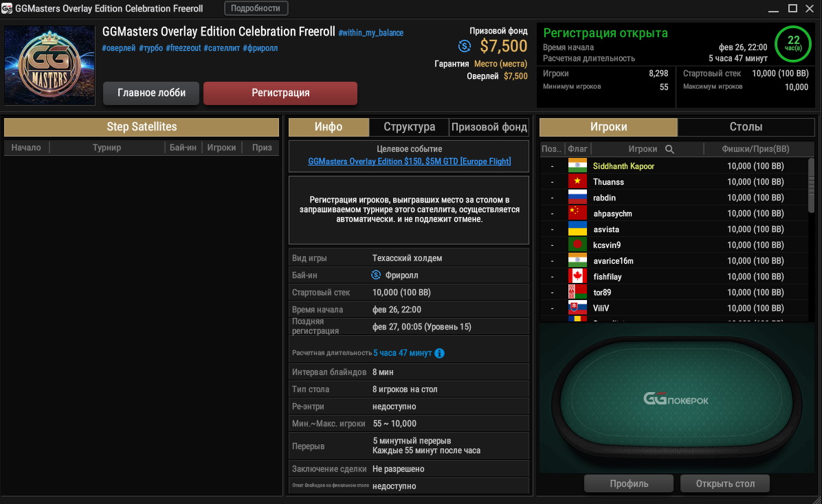The width and height of the screenshot is (822, 504).
Task: Click the #фриролл hashtag tag
Action: [x=260, y=48]
